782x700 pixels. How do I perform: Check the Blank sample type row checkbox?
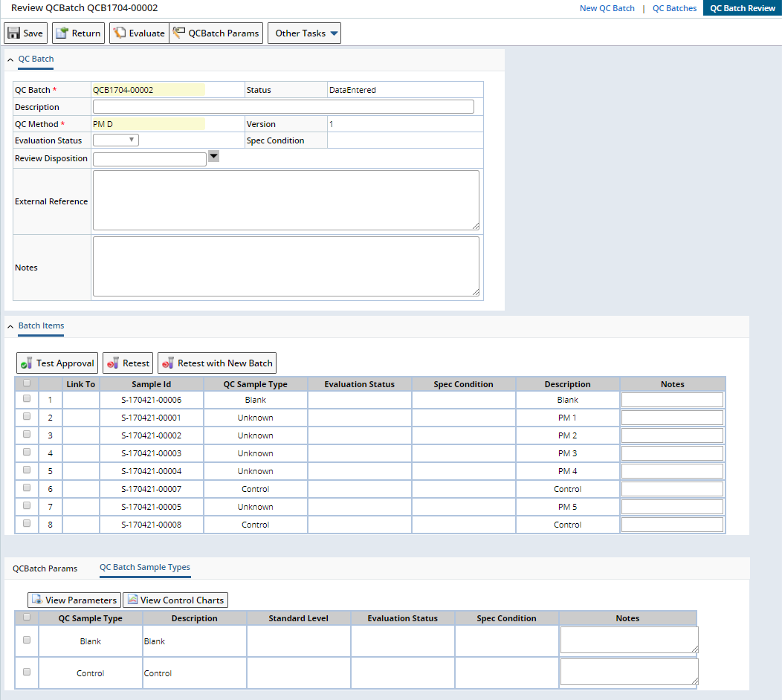27,640
